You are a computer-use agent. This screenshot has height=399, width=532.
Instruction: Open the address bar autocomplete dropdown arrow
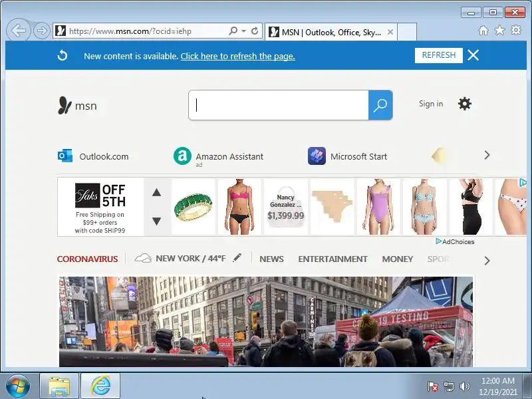243,31
